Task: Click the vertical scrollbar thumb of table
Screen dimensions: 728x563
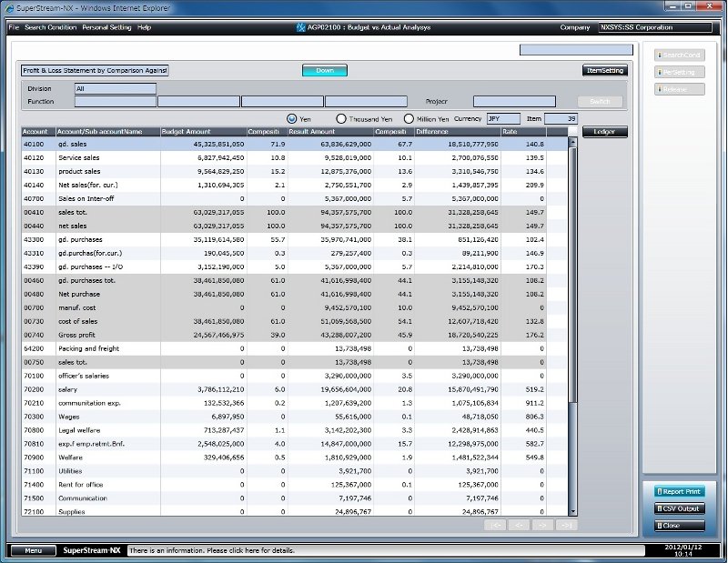Action: pos(572,275)
